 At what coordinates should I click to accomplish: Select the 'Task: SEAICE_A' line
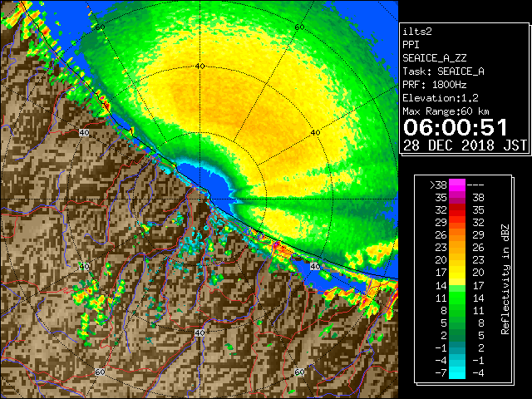443,71
